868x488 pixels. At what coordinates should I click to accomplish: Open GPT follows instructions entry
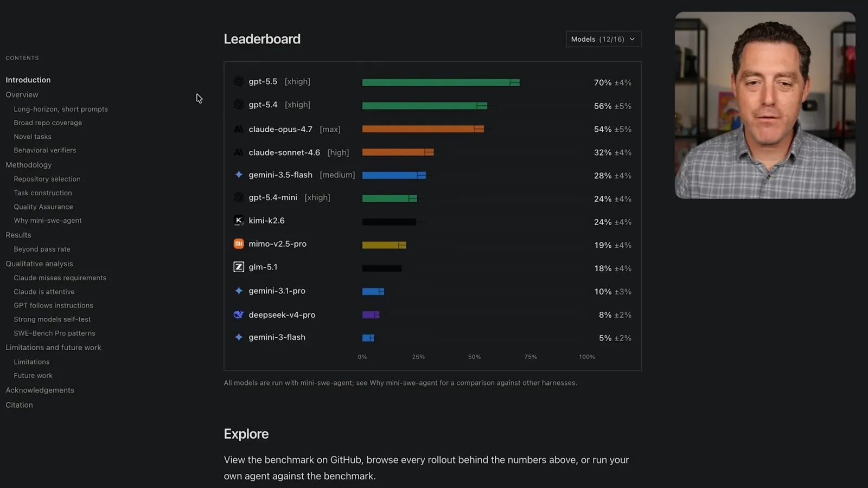[x=54, y=305]
